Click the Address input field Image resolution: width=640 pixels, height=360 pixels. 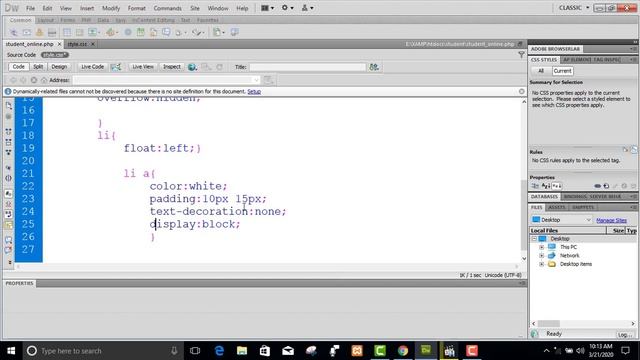pos(166,80)
